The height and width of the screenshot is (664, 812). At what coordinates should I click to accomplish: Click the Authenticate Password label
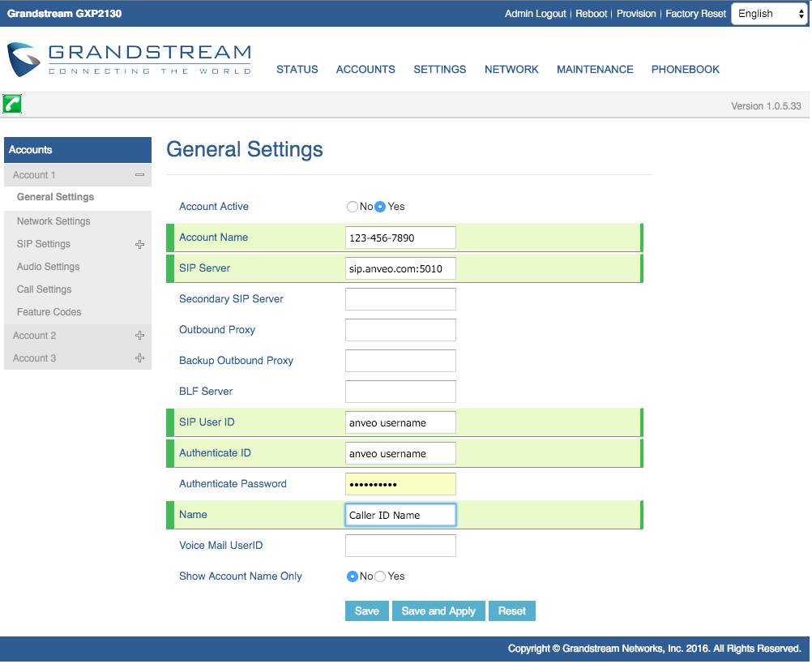click(233, 484)
